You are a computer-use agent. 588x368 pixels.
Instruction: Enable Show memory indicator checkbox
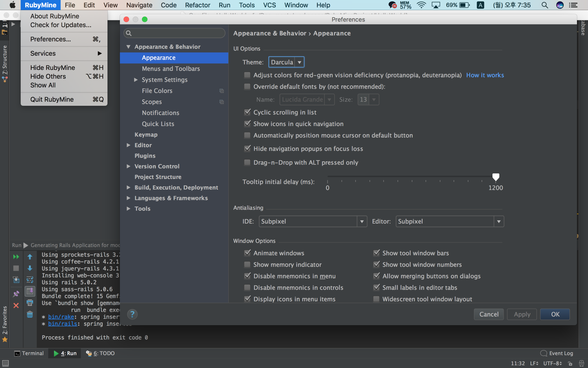pos(247,264)
